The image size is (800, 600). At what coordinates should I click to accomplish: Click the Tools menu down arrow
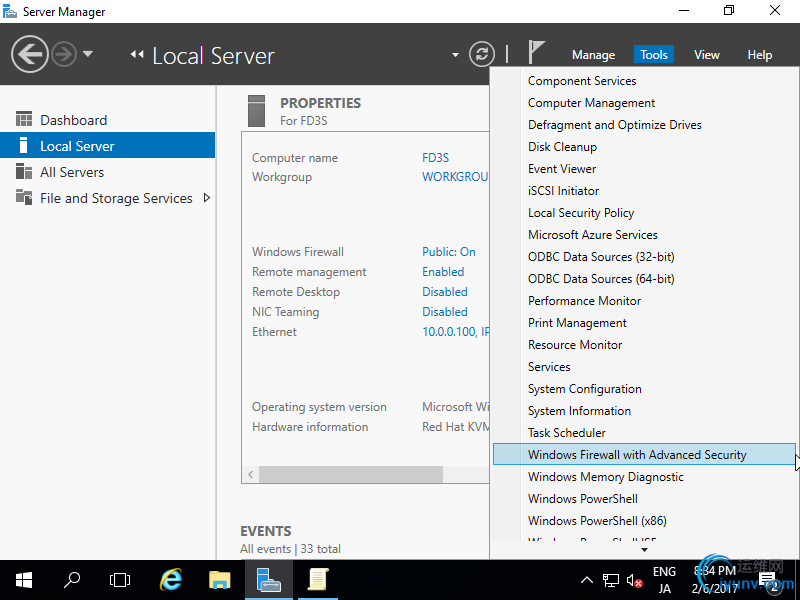[x=644, y=549]
